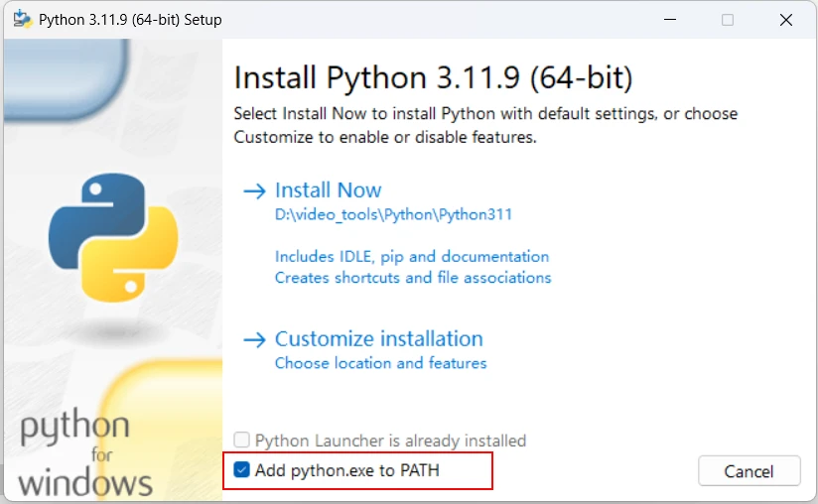Minimize the Python Setup window

coord(673,20)
